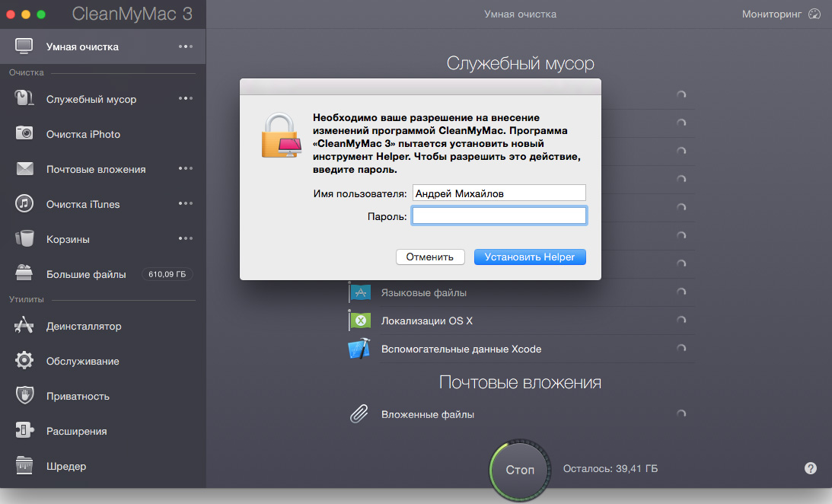Click the Деинсталлятор icon
This screenshot has height=504, width=832.
tap(24, 325)
